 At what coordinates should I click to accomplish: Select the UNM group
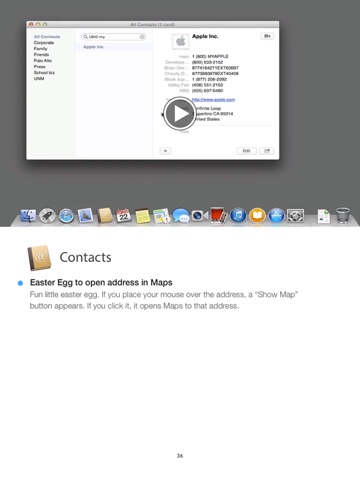(39, 79)
